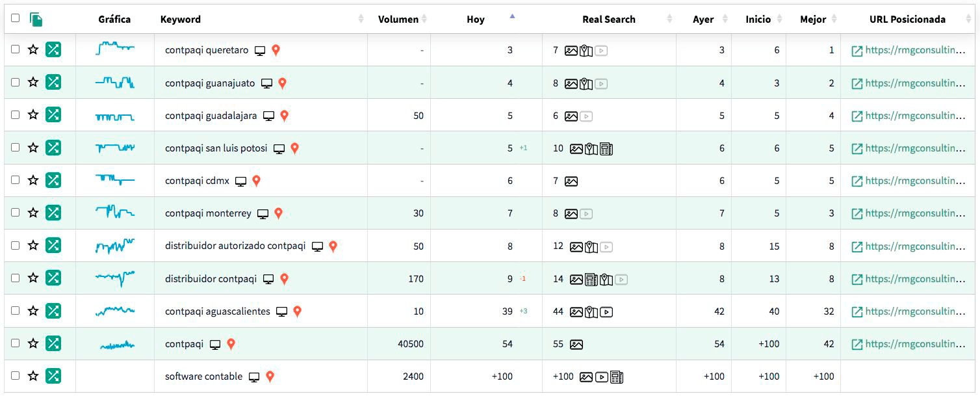Click the location pin next to contpaqi guadalajara
Screen dimensions: 980x396
pyautogui.click(x=284, y=116)
